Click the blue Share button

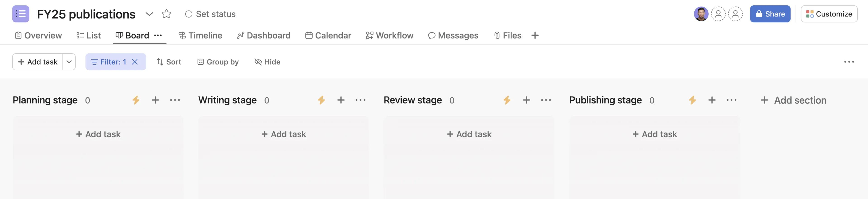pos(770,14)
